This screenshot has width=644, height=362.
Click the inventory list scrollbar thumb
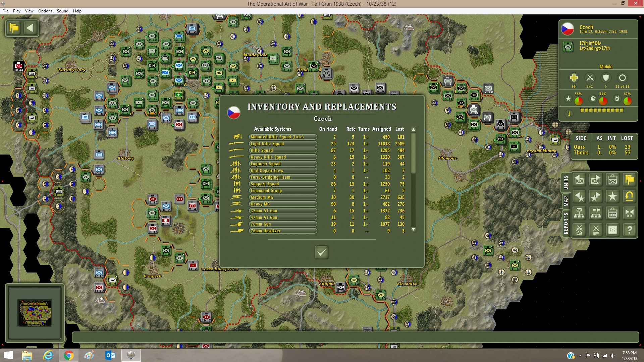[x=413, y=153]
